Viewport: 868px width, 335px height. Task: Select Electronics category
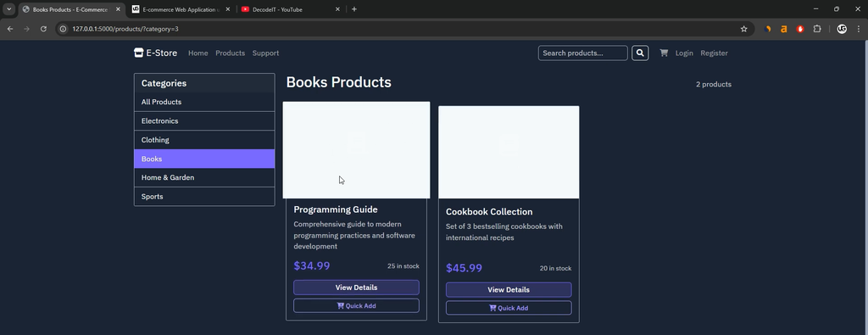(x=204, y=120)
